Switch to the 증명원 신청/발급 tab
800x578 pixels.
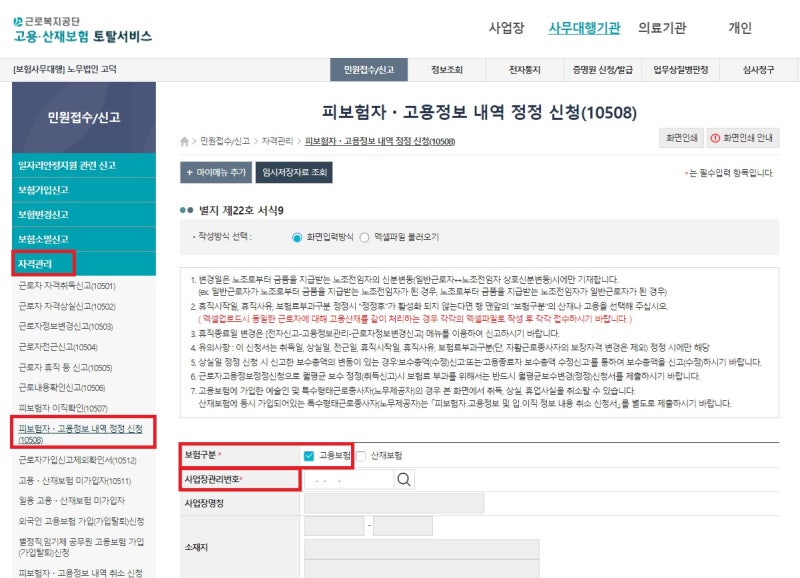[603, 70]
